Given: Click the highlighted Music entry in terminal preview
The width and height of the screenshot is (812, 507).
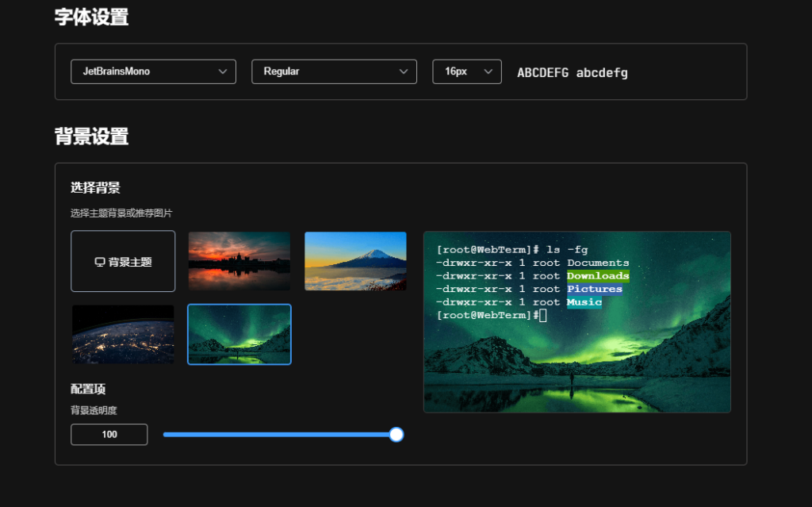Looking at the screenshot, I should point(584,302).
